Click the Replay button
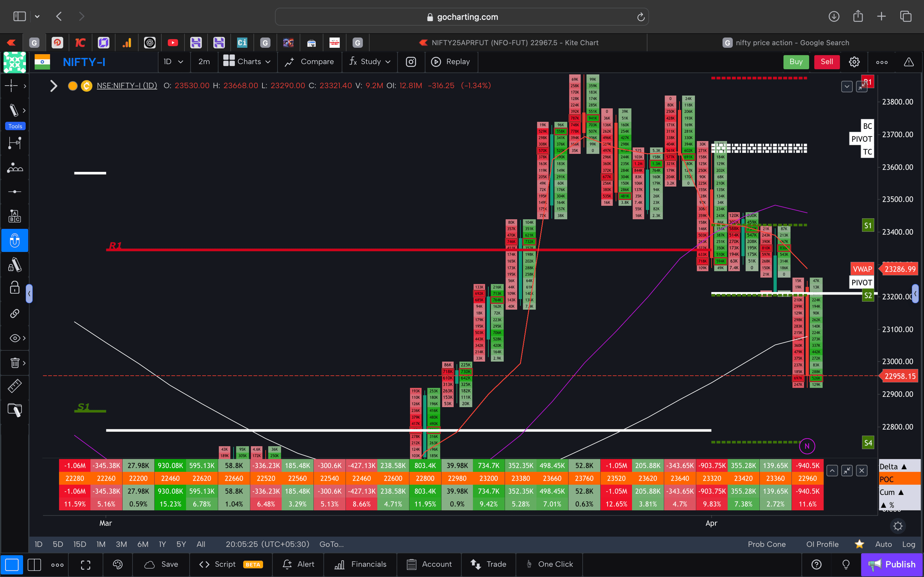The height and width of the screenshot is (577, 924). 451,62
